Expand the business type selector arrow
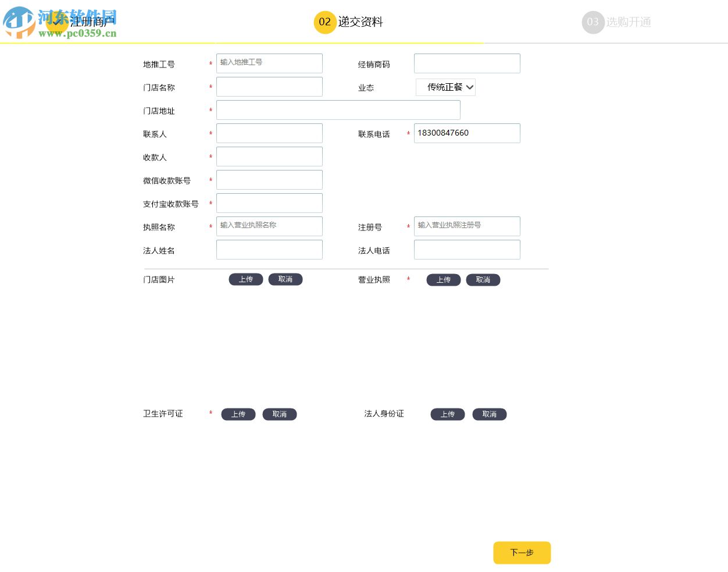The image size is (728, 572). coord(469,87)
